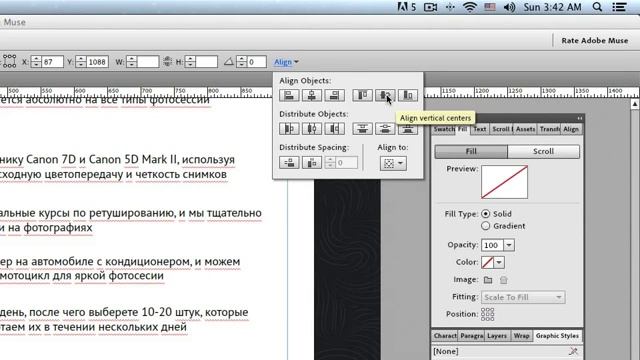Image resolution: width=640 pixels, height=360 pixels.
Task: Distribute horizontal centers of objects
Action: tap(312, 129)
